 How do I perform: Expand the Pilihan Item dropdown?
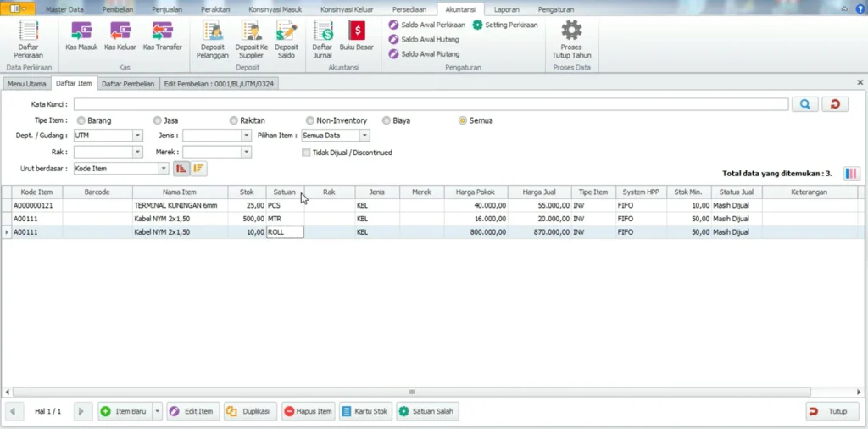click(x=364, y=135)
